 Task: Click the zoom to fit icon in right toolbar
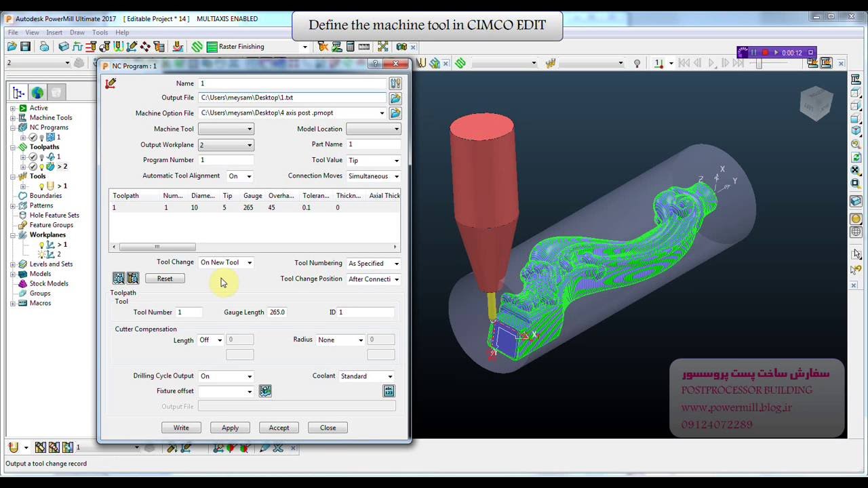coord(856,170)
